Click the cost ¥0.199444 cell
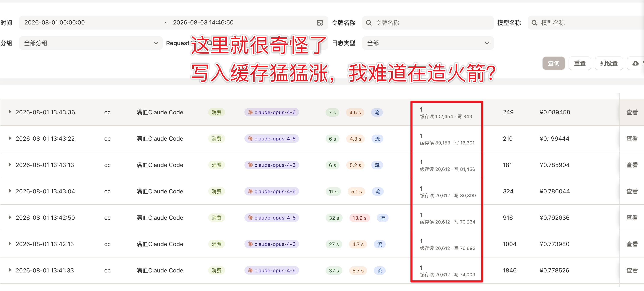The height and width of the screenshot is (291, 644). tap(554, 139)
